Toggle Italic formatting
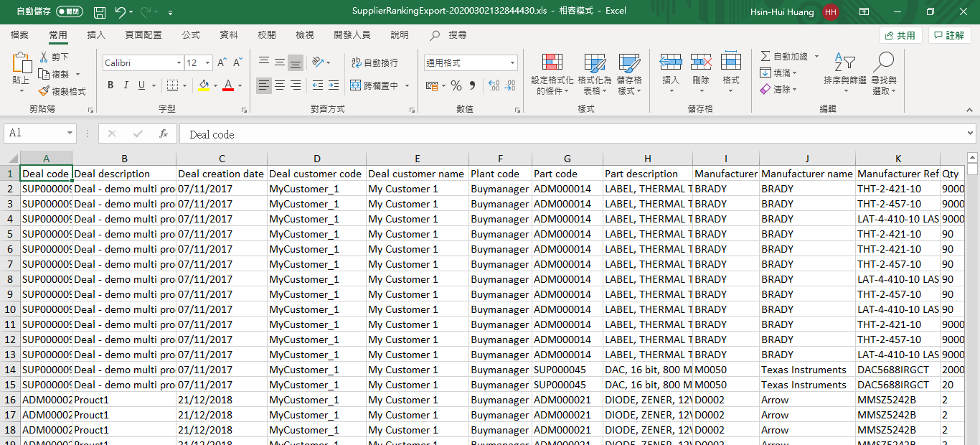Screen dimensions: 980x445 click(x=126, y=85)
